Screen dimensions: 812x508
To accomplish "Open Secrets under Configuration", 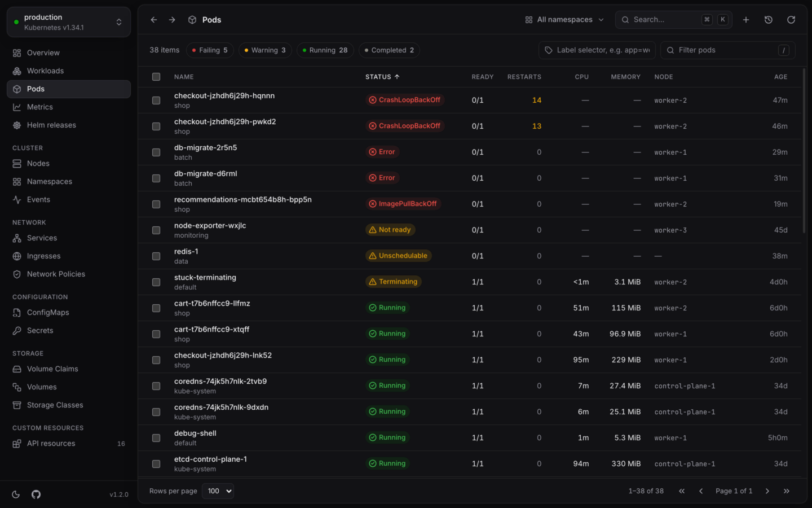I will pos(69,331).
